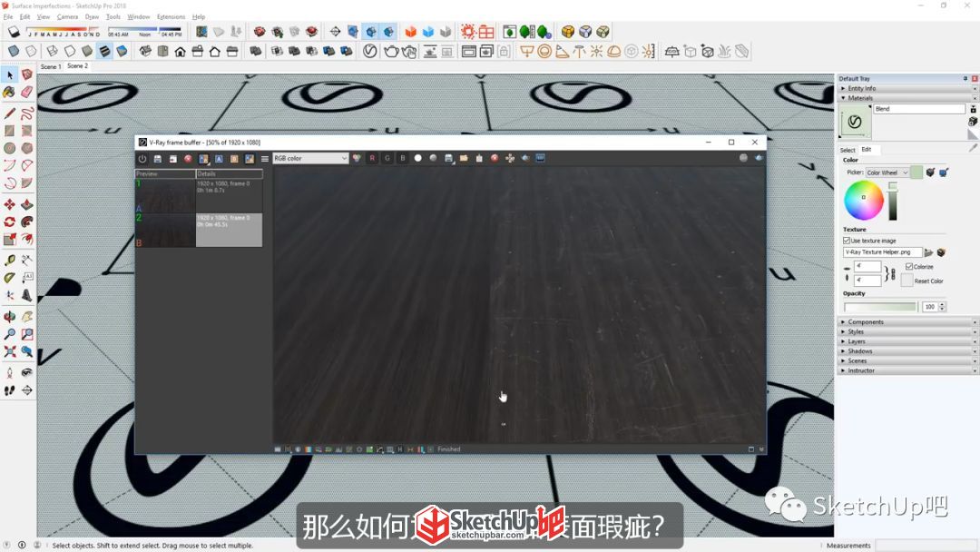Expand the Entity Info panel
Image resolution: width=980 pixels, height=552 pixels.
click(x=906, y=88)
